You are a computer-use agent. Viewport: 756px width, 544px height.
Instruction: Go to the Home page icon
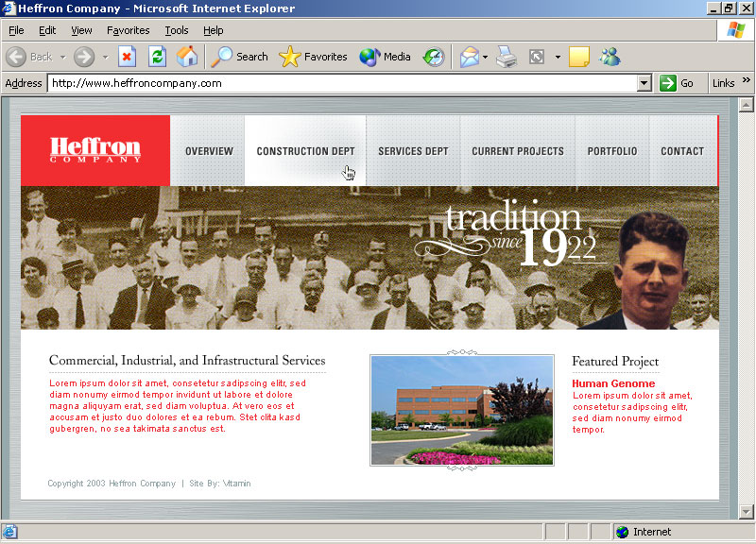[x=187, y=57]
